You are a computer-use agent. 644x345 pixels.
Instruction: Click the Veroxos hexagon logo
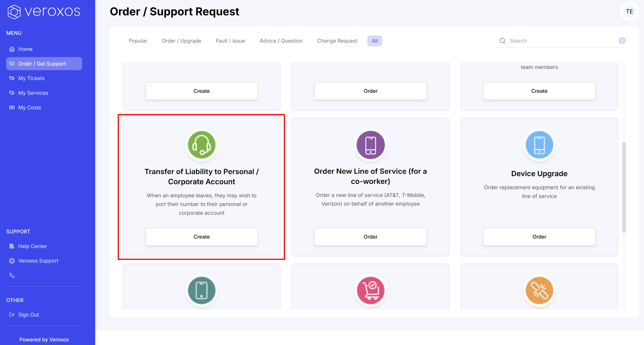pos(14,12)
